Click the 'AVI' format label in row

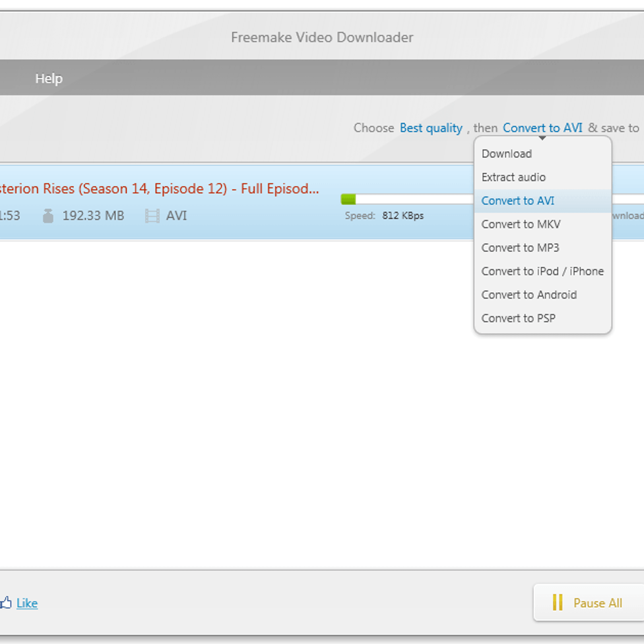pos(176,216)
